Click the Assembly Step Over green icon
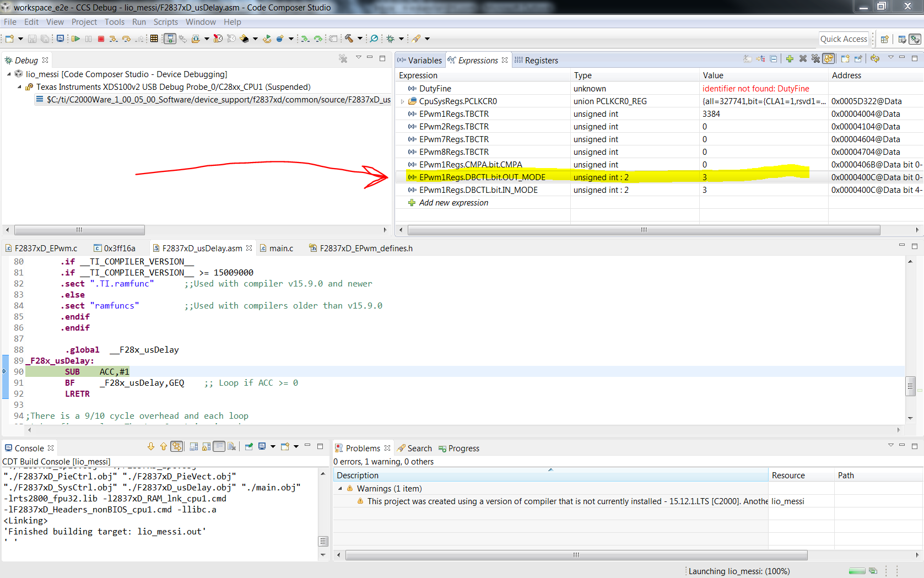 coord(318,39)
